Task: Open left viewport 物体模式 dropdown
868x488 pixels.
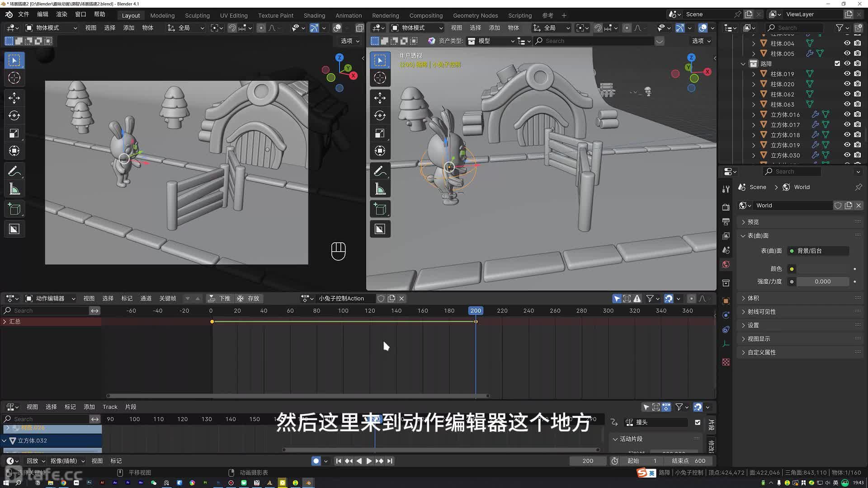Action: (x=51, y=28)
